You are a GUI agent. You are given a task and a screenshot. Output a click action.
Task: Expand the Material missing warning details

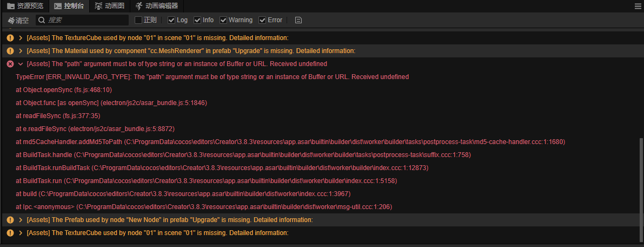21,51
